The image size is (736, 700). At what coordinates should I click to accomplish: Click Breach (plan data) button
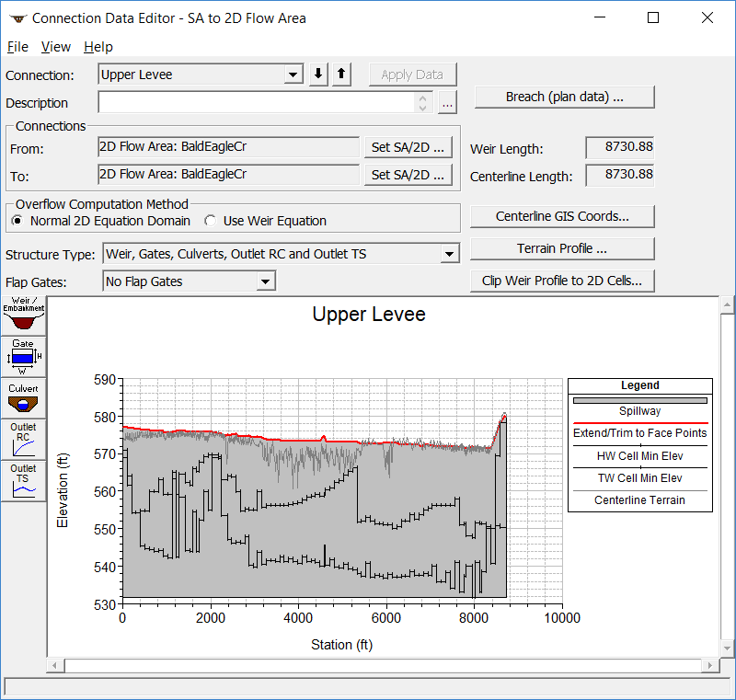click(564, 97)
